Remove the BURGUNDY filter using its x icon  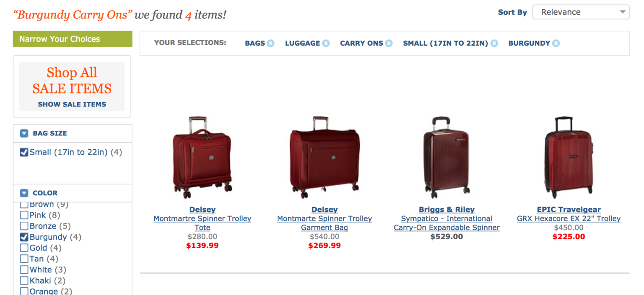click(556, 43)
